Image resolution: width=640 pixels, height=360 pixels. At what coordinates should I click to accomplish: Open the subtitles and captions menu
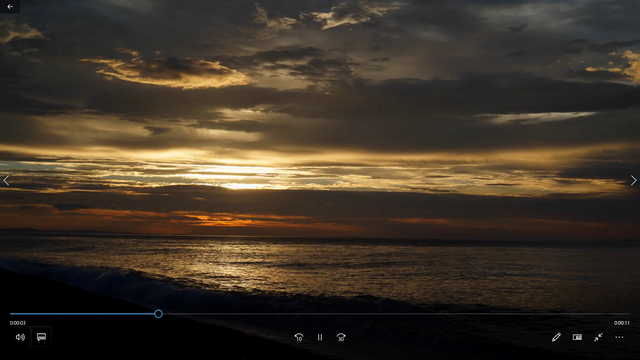pos(41,337)
